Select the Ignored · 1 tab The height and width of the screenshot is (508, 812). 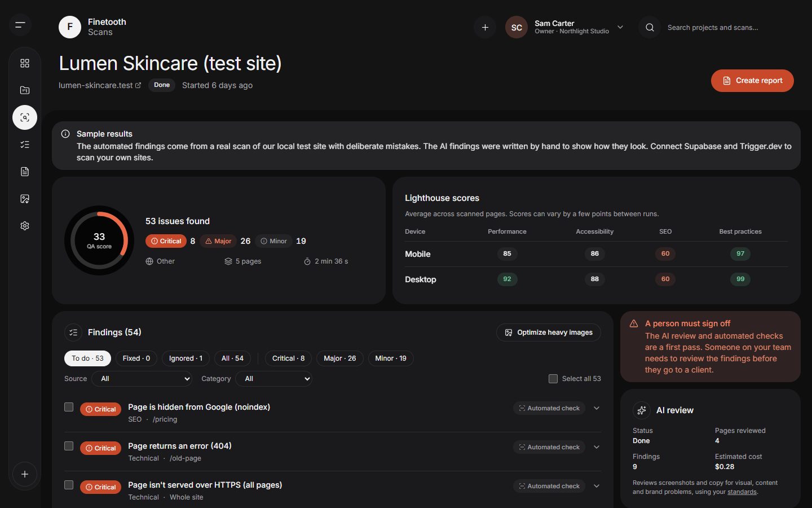coord(186,358)
